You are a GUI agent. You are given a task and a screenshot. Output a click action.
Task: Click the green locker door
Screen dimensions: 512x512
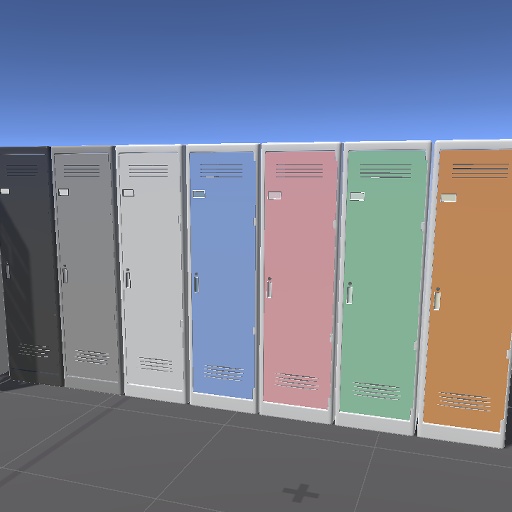(x=383, y=285)
